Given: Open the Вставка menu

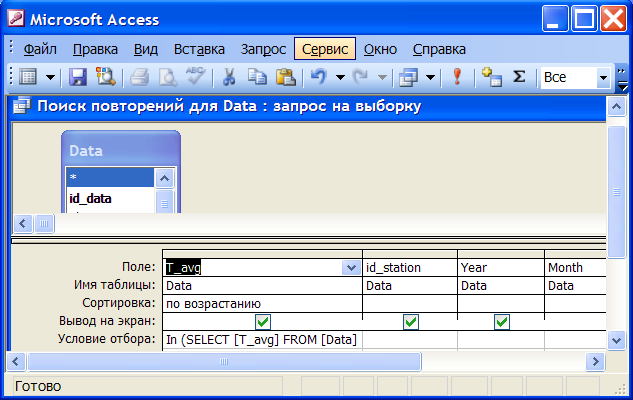Looking at the screenshot, I should 199,49.
